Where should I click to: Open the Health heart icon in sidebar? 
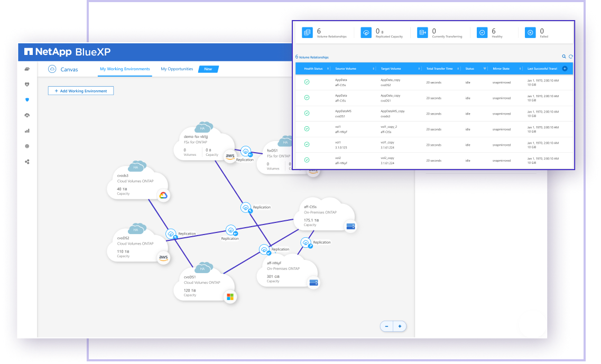coord(27,85)
